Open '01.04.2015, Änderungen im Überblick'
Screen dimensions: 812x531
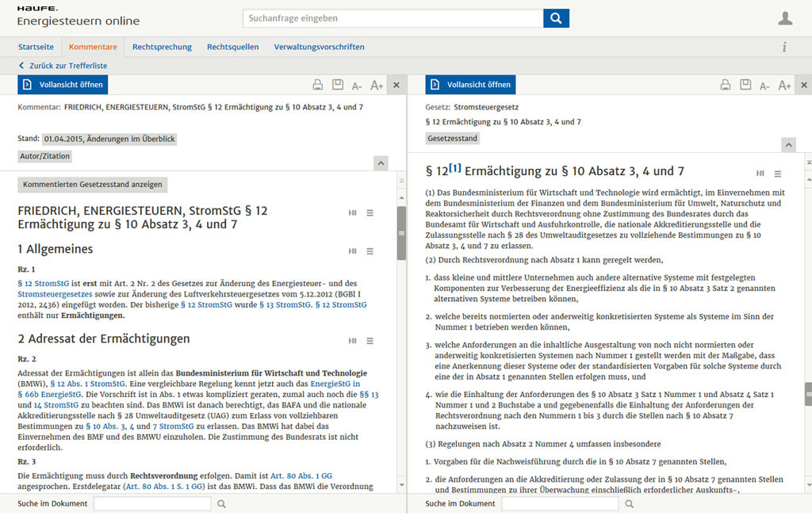(109, 139)
